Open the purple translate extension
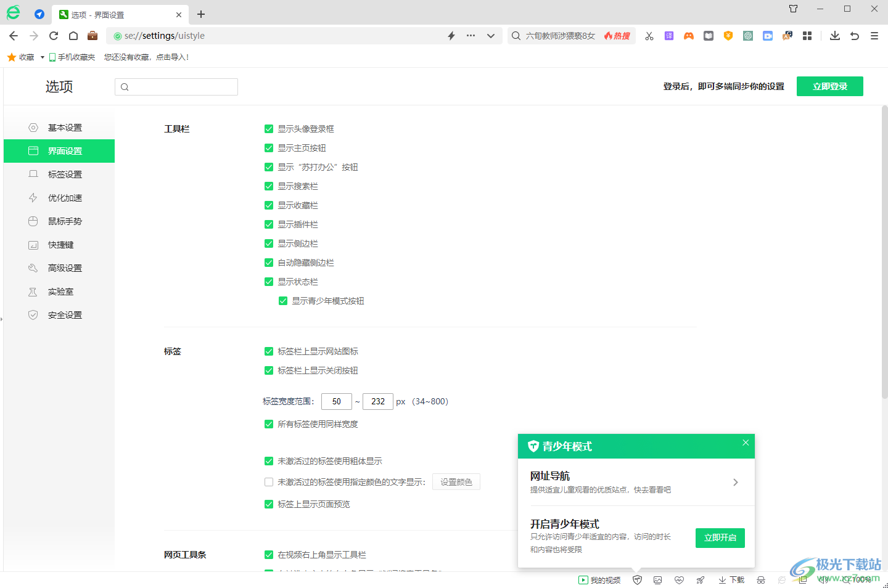The image size is (888, 588). click(669, 36)
